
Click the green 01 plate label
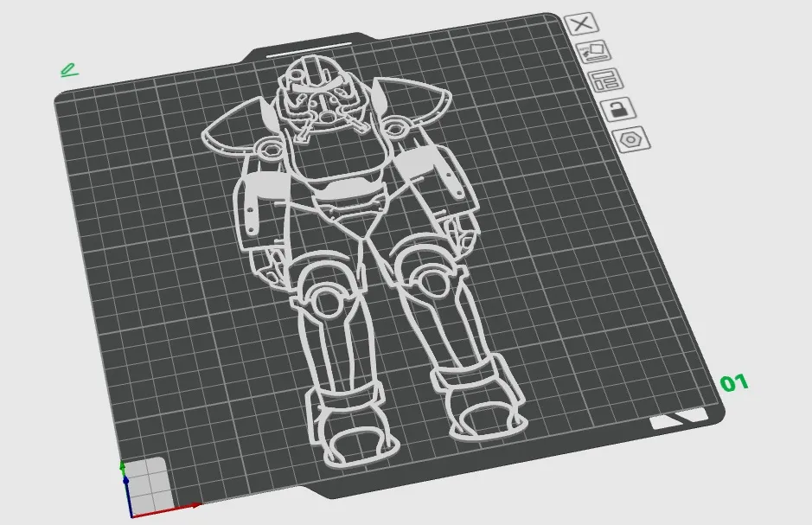(734, 383)
